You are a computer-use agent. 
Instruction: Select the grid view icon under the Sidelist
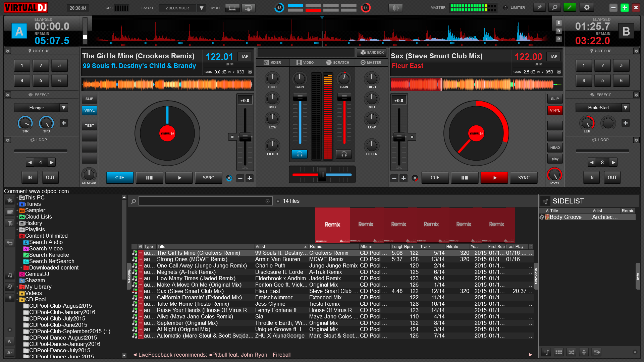[x=558, y=352]
